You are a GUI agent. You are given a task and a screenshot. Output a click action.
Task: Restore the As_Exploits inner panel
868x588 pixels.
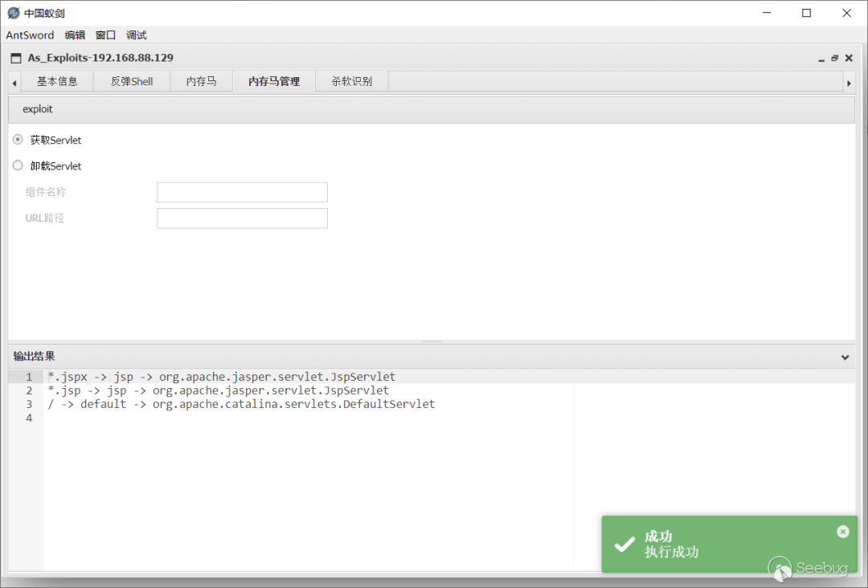tap(835, 58)
